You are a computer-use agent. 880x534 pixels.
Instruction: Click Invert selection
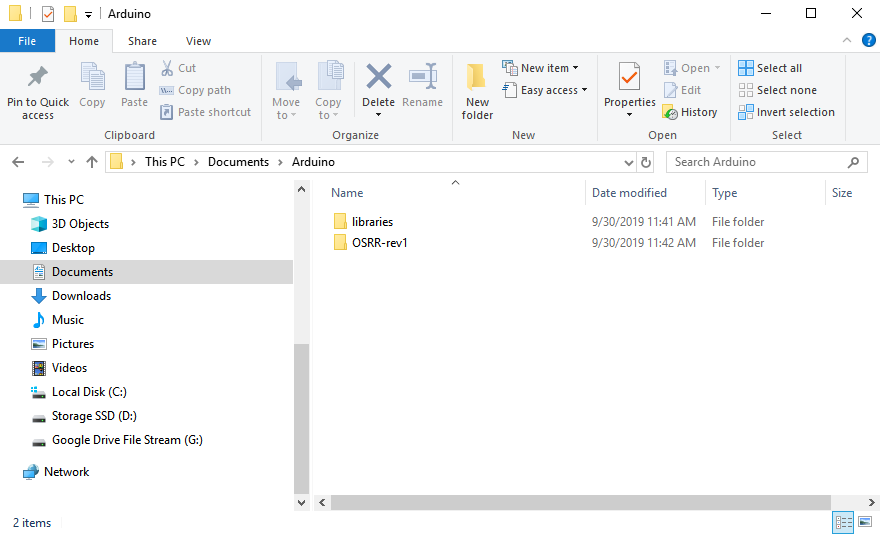[786, 112]
